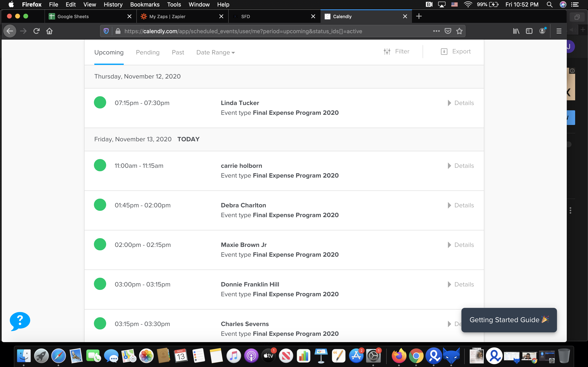Click the Export download icon

coord(444,51)
